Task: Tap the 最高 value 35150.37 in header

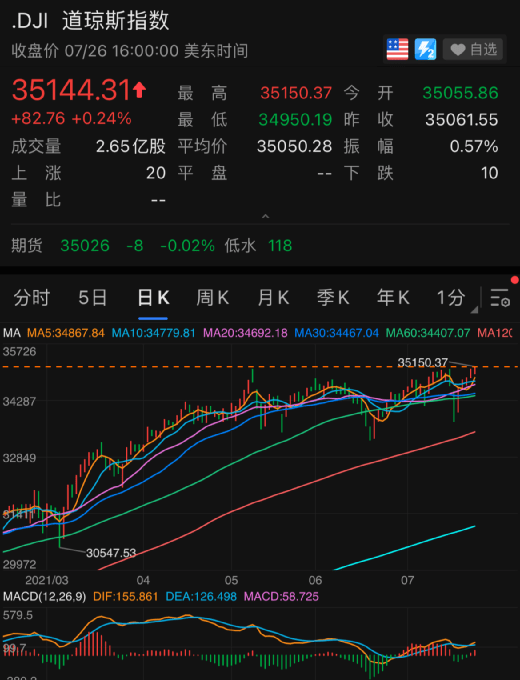Action: click(x=296, y=93)
